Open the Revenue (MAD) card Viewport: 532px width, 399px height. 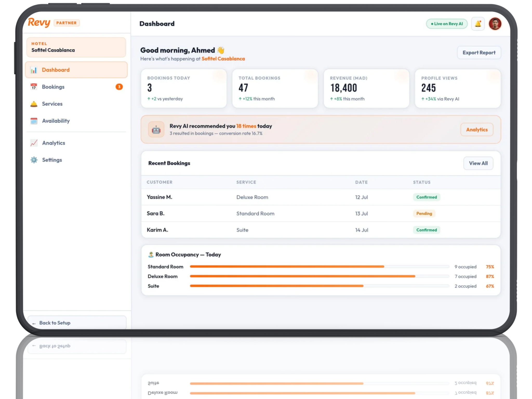[x=366, y=88]
